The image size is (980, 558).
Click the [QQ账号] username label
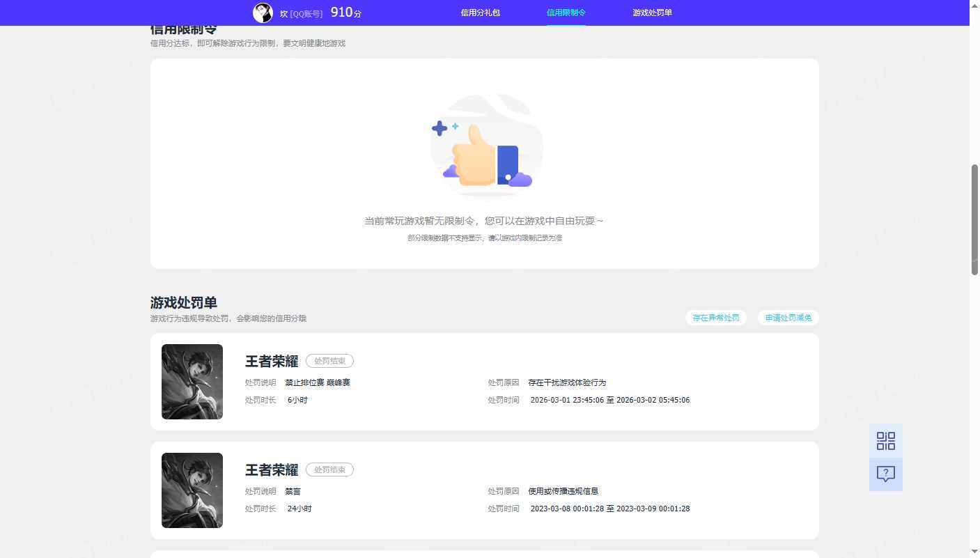[306, 14]
